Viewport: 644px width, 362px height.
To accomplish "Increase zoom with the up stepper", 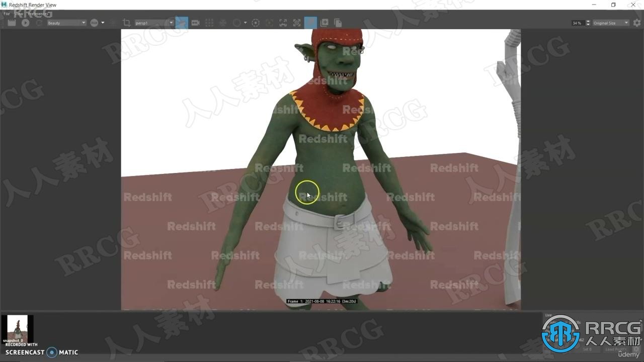I will click(588, 21).
